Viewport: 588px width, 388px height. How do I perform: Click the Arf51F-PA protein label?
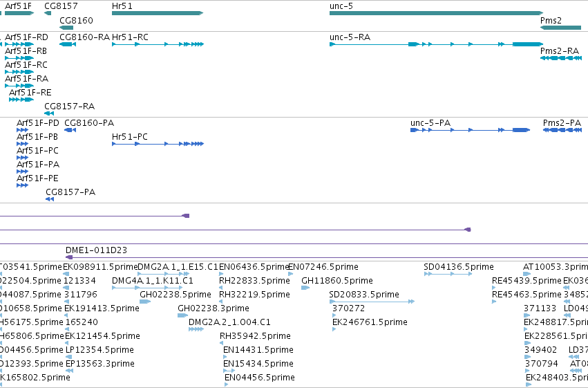[38, 165]
